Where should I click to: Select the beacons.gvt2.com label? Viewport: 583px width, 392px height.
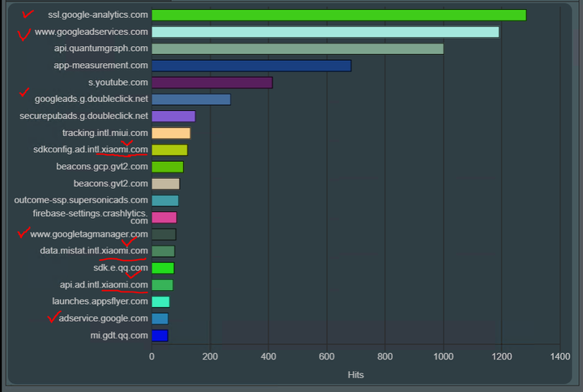(x=110, y=183)
